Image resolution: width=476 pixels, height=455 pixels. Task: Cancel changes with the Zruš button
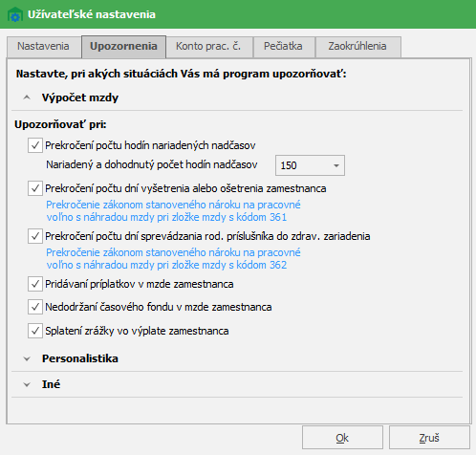coord(429,438)
